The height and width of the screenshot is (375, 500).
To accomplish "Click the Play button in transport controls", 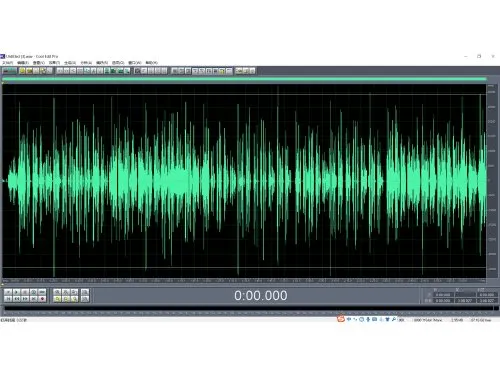I will click(16, 292).
